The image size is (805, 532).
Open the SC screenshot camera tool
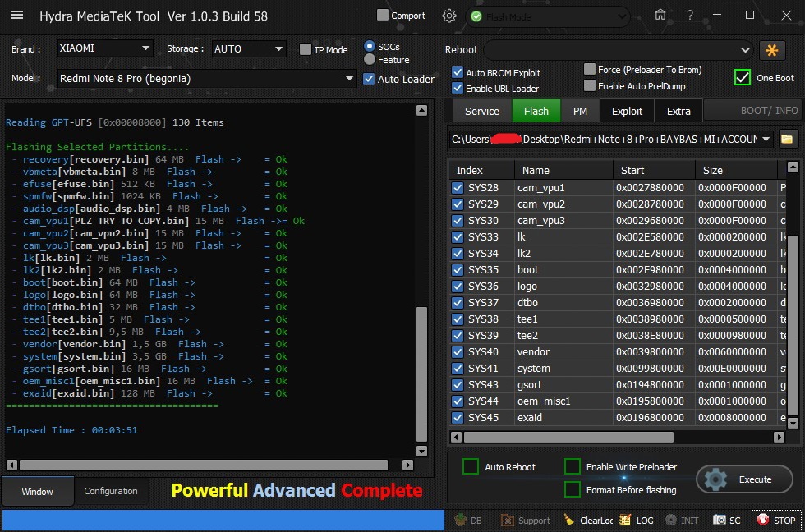pos(727,520)
